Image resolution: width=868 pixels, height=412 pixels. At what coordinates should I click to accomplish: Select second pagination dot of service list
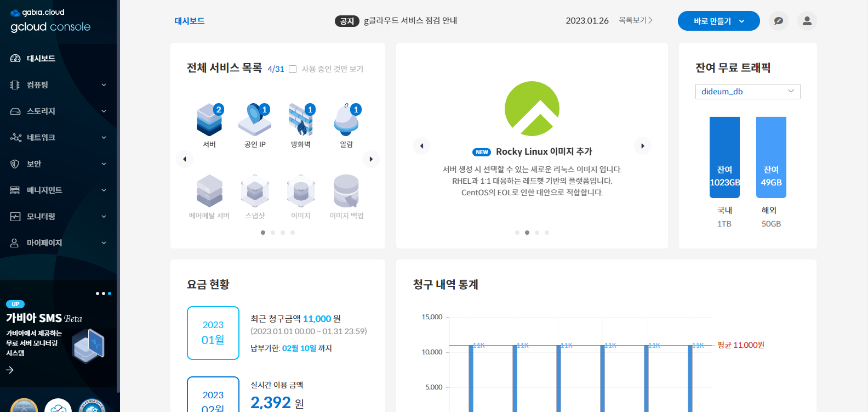point(273,233)
